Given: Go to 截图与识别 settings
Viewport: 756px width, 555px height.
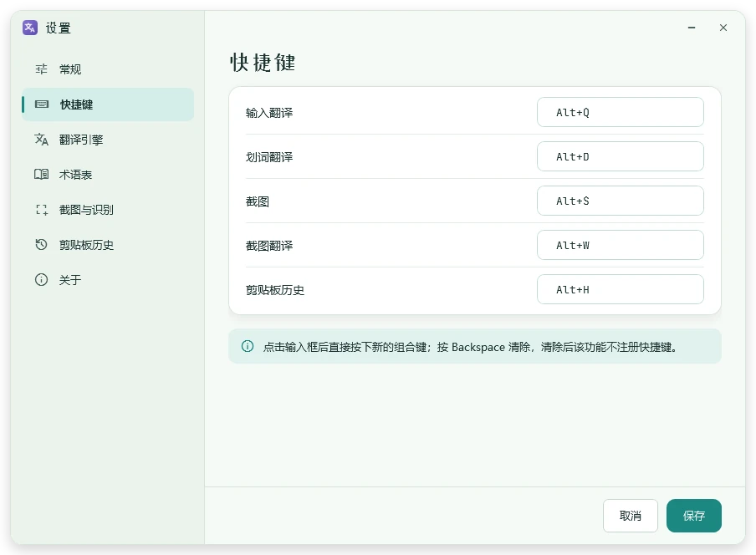Looking at the screenshot, I should click(108, 210).
